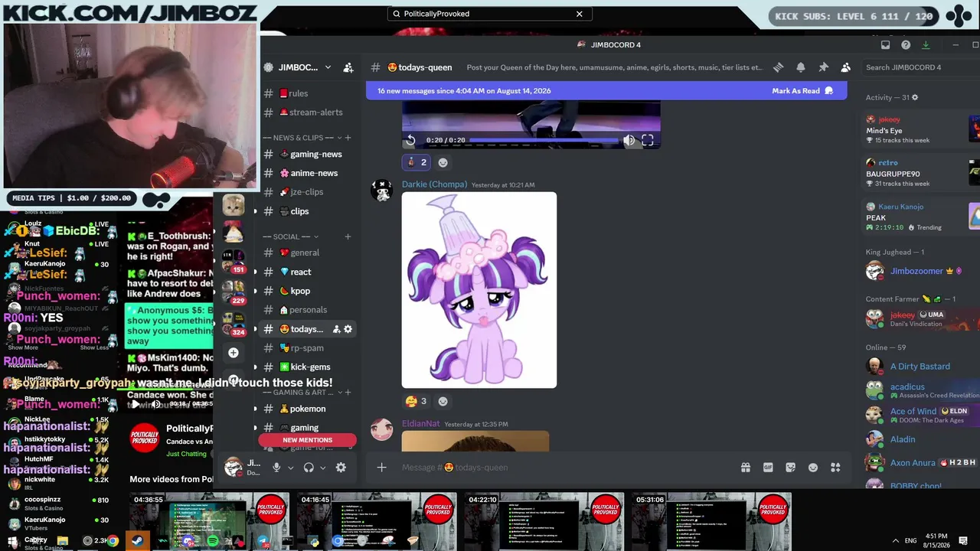Open video attachment in fullscreen

[x=648, y=140]
